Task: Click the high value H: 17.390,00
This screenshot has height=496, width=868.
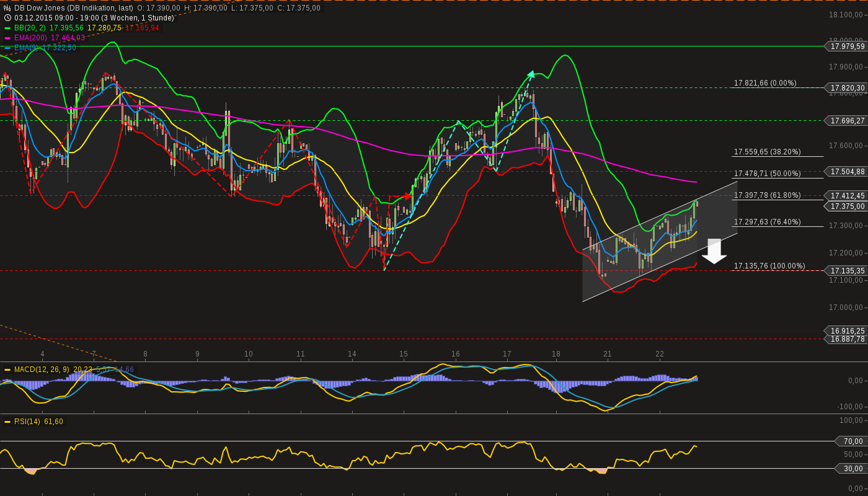Action: pyautogui.click(x=206, y=8)
